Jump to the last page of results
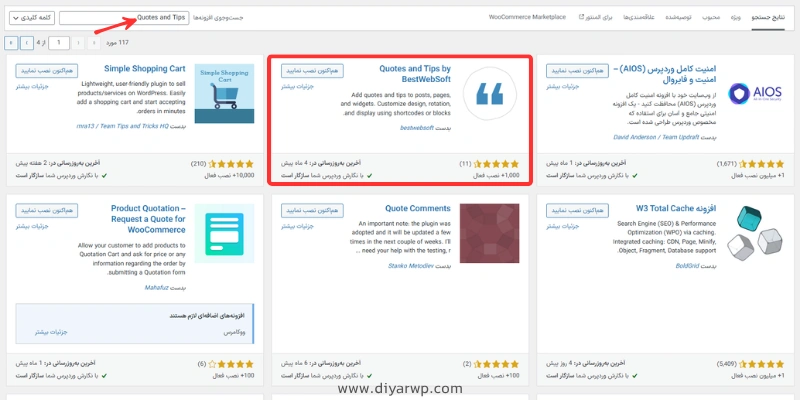Viewport: 800px width, 400px height. click(11, 43)
